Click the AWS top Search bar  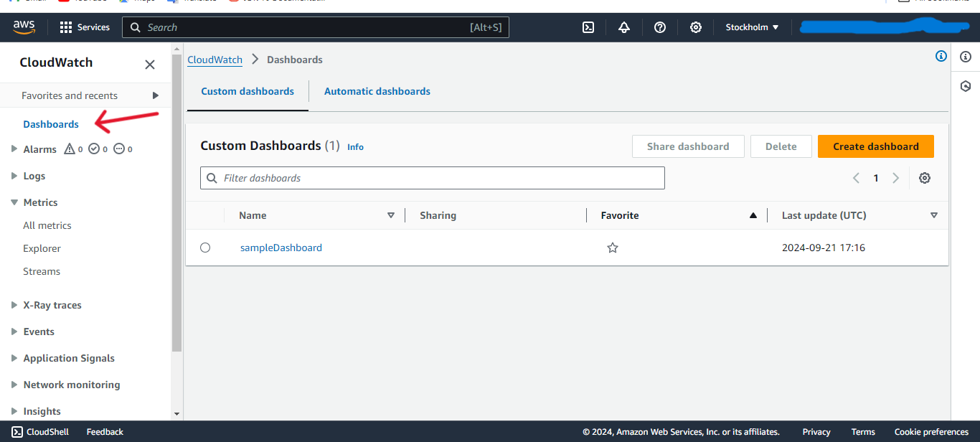click(x=316, y=27)
